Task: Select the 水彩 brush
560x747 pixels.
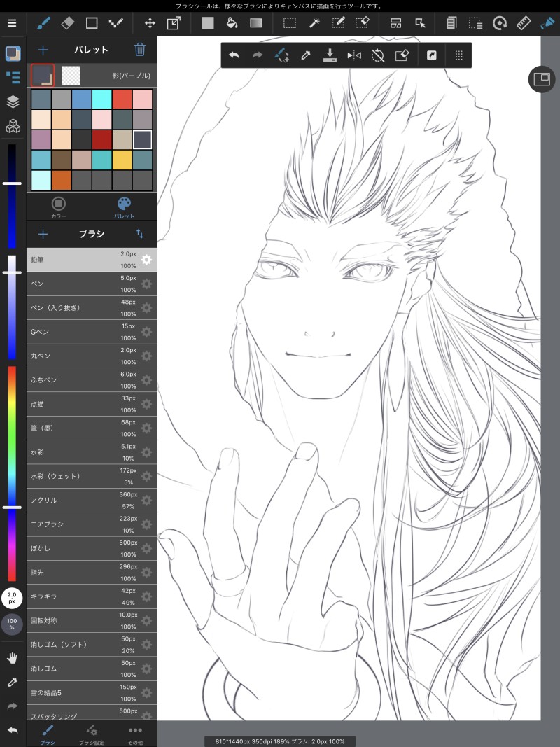Action: [92, 452]
